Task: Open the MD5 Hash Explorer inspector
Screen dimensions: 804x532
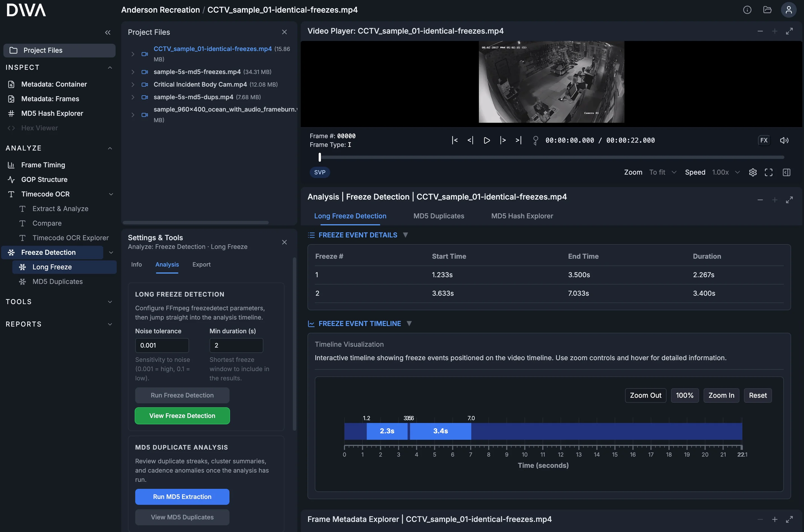Action: click(x=52, y=113)
